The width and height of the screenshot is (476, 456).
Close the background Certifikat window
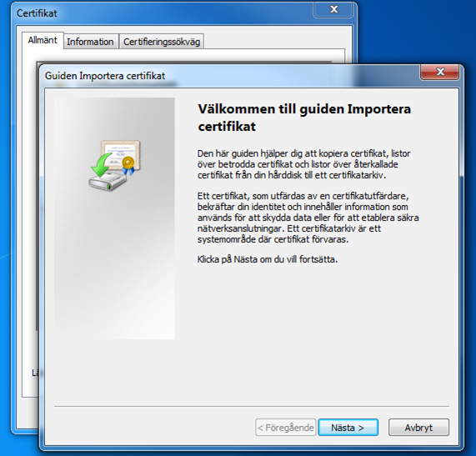click(333, 10)
